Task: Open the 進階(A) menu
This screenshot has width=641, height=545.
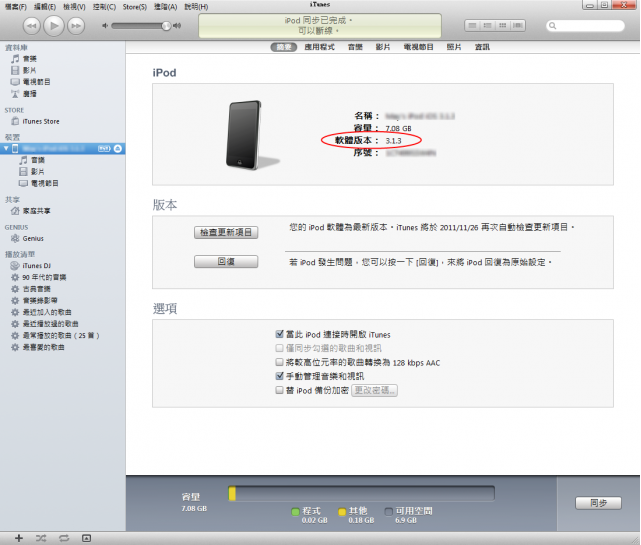Action: [166, 7]
